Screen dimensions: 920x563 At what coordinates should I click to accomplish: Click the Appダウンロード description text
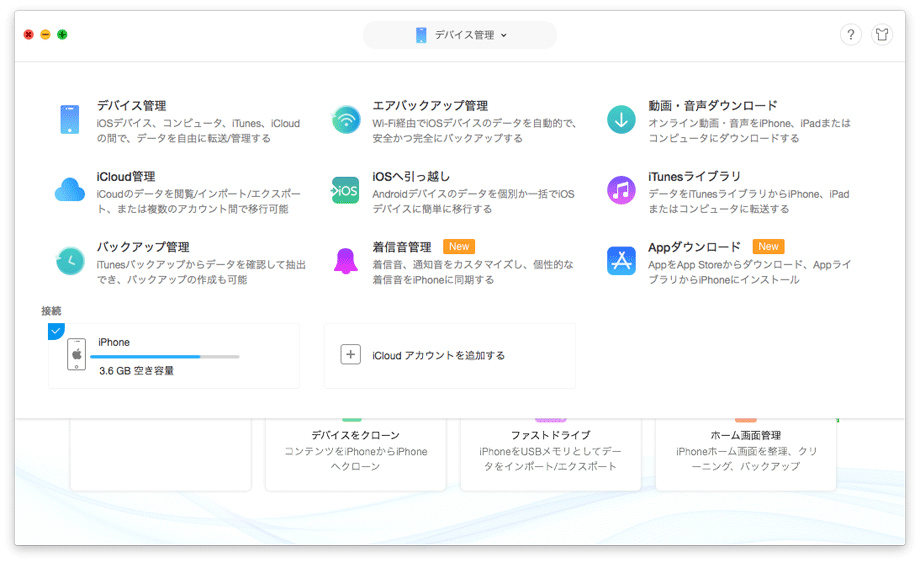pyautogui.click(x=749, y=272)
